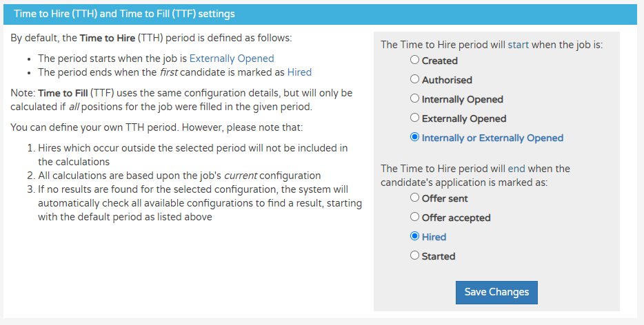Screen dimensions: 644x325
Task: Click blue "Hired" text in the default bullets
Action: (299, 72)
